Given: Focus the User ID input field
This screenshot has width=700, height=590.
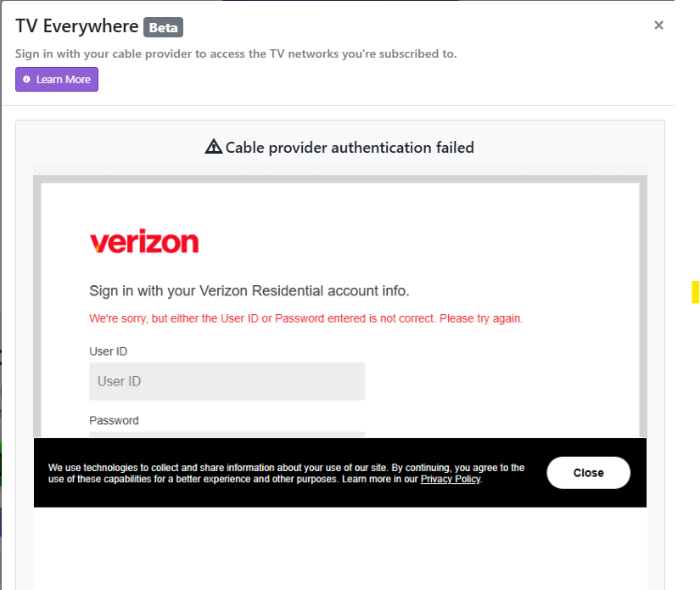Looking at the screenshot, I should point(227,381).
